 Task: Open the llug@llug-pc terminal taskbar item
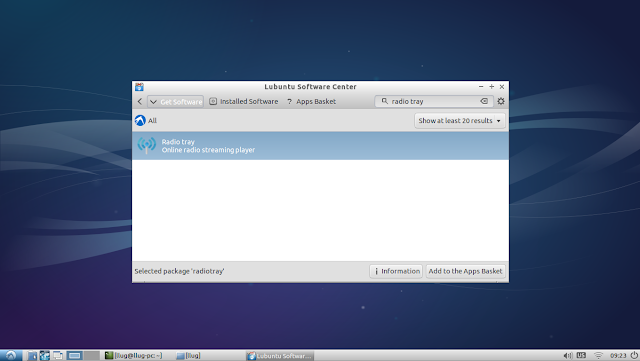(x=133, y=355)
